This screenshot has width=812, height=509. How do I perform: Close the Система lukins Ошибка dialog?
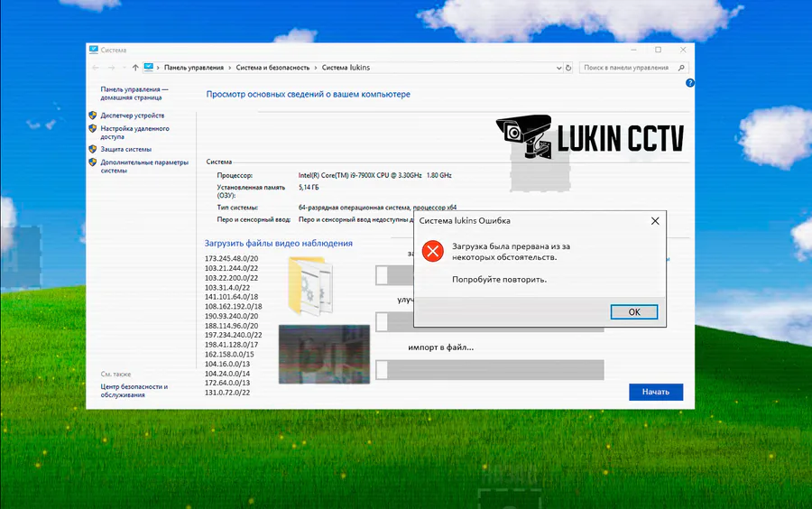click(x=655, y=220)
